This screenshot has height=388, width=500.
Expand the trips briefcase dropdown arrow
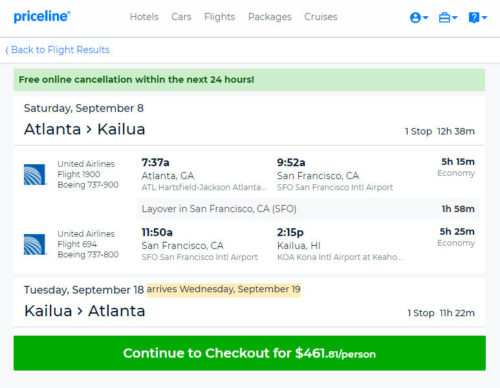(x=455, y=17)
